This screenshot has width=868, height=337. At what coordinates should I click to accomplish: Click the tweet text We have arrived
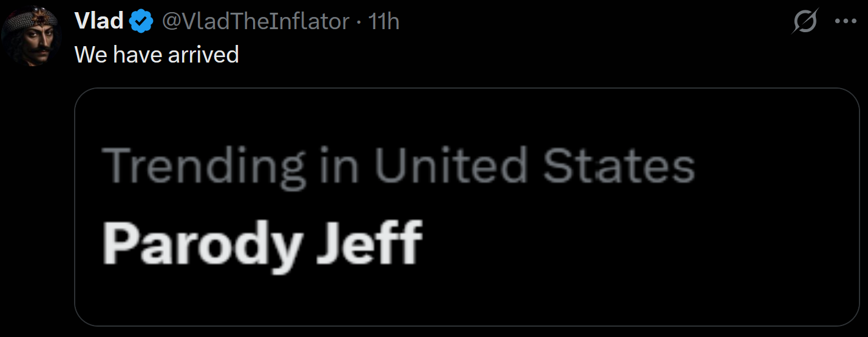click(157, 55)
